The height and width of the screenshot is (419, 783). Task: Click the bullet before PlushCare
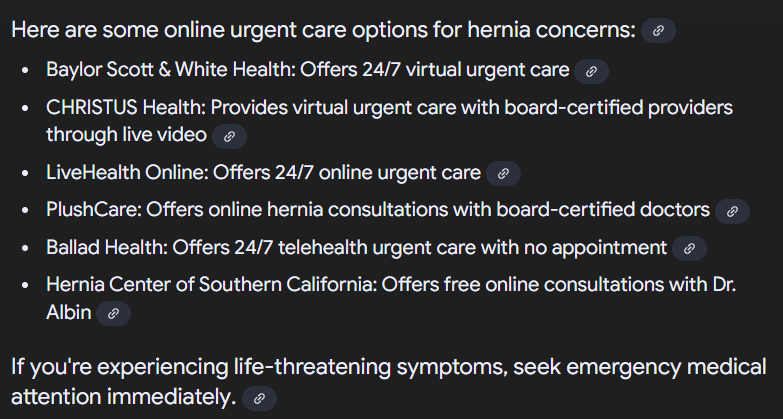tap(26, 210)
